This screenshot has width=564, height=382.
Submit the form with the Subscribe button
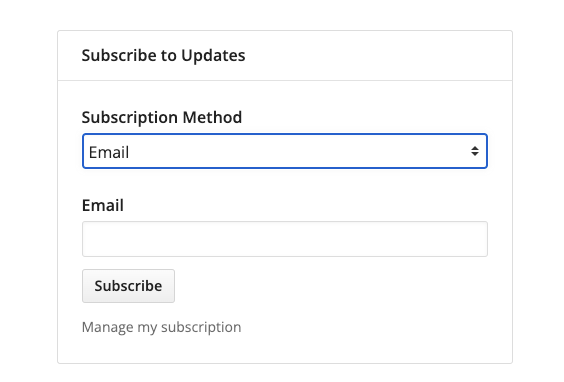(128, 286)
